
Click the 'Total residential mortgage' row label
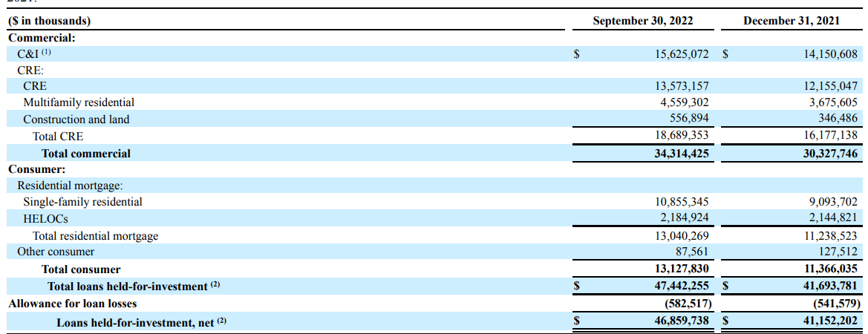[x=95, y=236]
